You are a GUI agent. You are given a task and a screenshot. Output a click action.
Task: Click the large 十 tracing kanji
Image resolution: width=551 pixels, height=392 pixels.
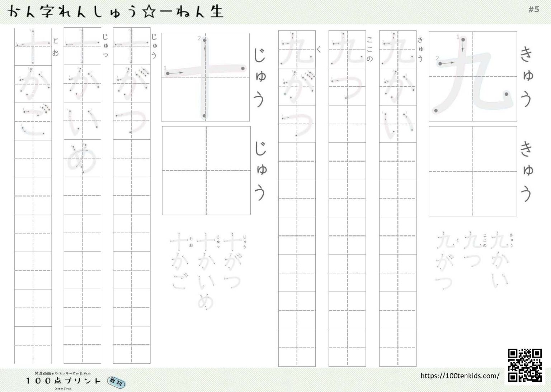pyautogui.click(x=205, y=77)
